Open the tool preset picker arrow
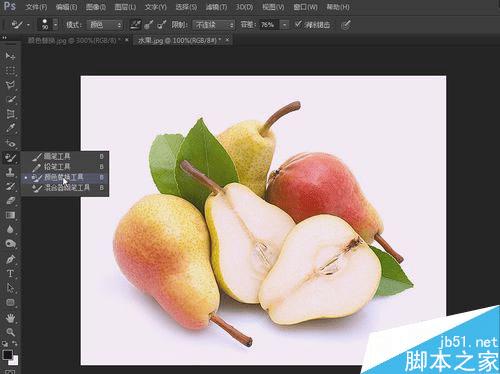 pyautogui.click(x=28, y=25)
